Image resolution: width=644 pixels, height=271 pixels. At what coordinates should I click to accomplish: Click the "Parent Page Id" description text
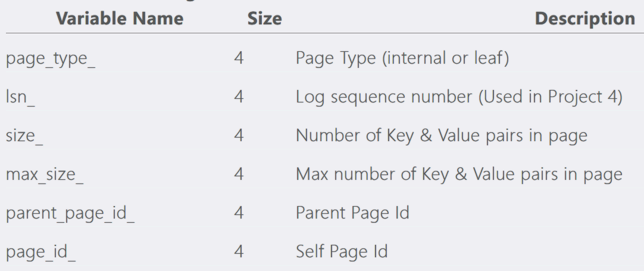point(352,213)
